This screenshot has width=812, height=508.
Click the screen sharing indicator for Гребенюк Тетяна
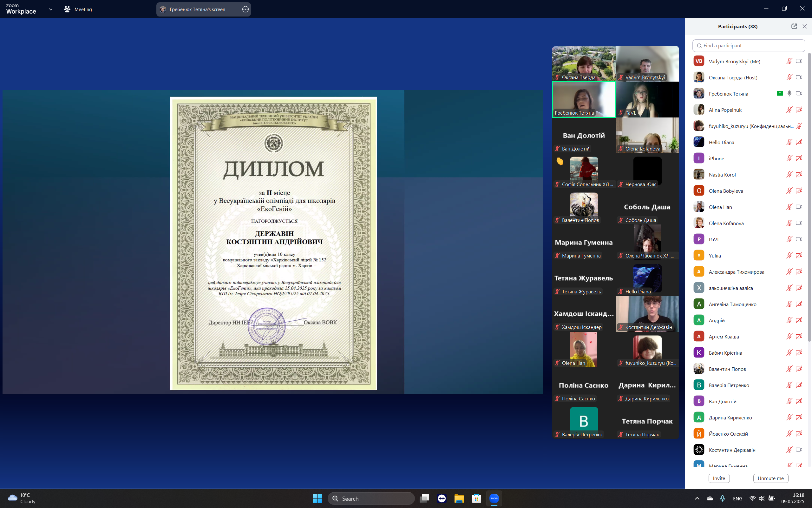tap(780, 93)
